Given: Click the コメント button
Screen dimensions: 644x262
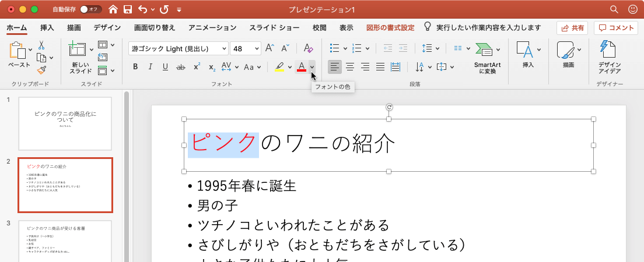Looking at the screenshot, I should 615,28.
